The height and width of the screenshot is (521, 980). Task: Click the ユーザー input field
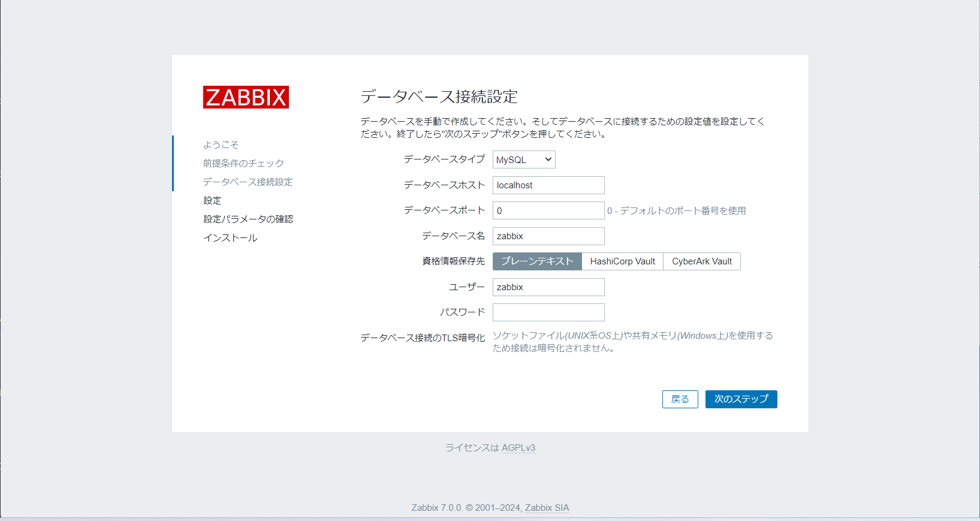[548, 287]
